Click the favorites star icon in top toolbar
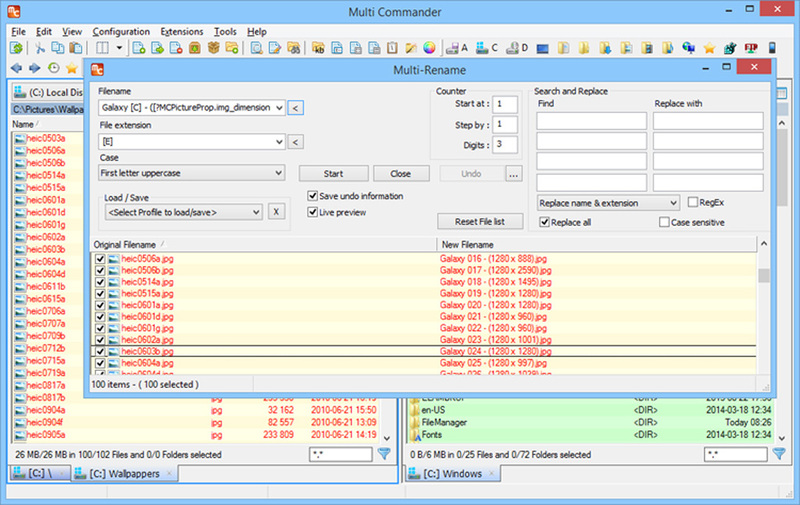 (x=709, y=48)
